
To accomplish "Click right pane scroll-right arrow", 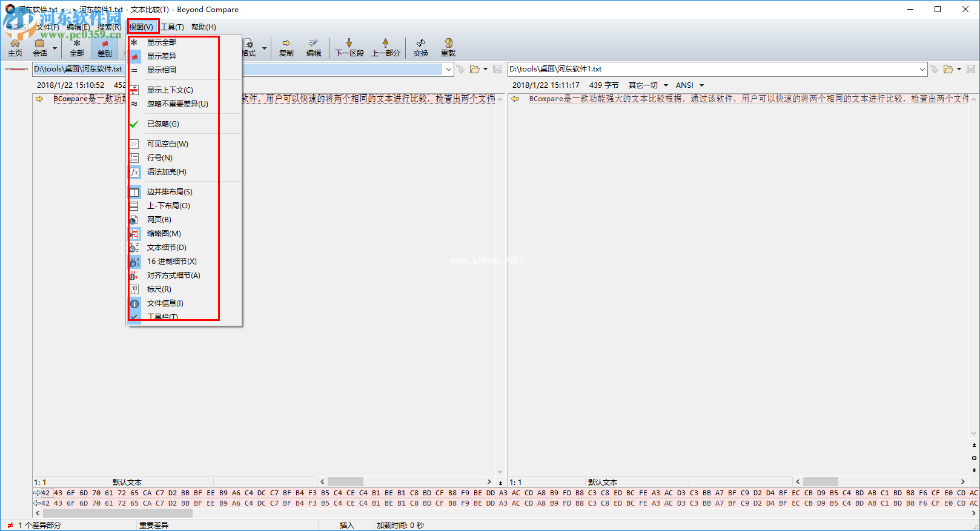I will pos(962,482).
